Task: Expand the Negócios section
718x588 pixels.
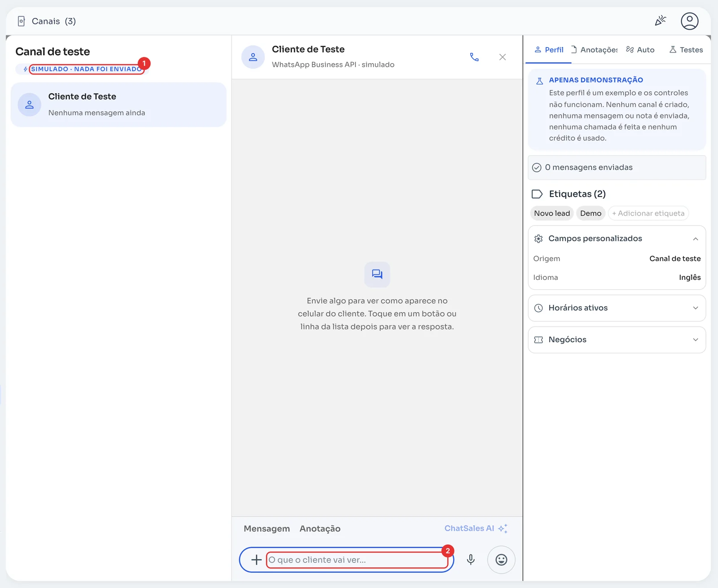Action: point(696,340)
